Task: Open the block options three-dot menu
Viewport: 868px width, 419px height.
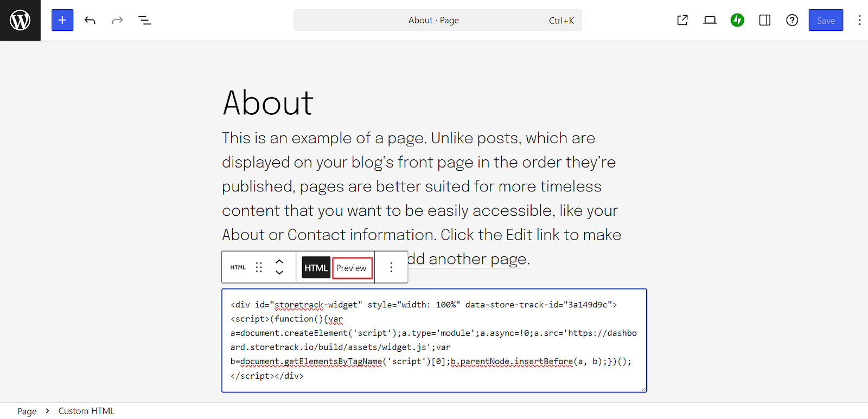Action: [x=391, y=267]
